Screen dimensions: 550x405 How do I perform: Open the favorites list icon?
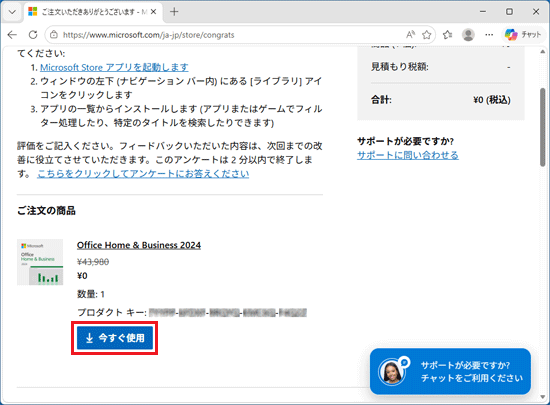(447, 35)
